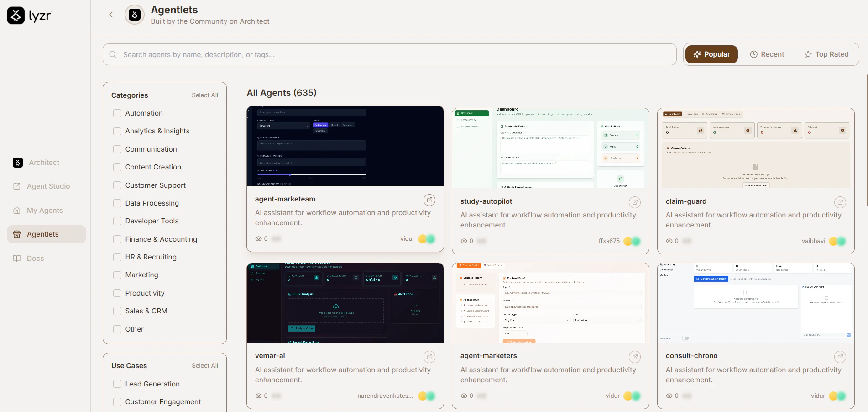Click the back chevron next to Agentlets header

click(x=111, y=14)
